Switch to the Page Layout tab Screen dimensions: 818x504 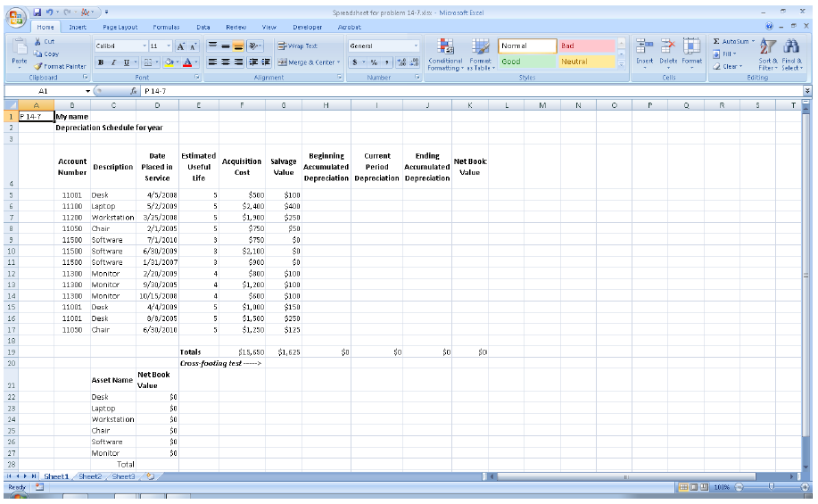pyautogui.click(x=120, y=27)
